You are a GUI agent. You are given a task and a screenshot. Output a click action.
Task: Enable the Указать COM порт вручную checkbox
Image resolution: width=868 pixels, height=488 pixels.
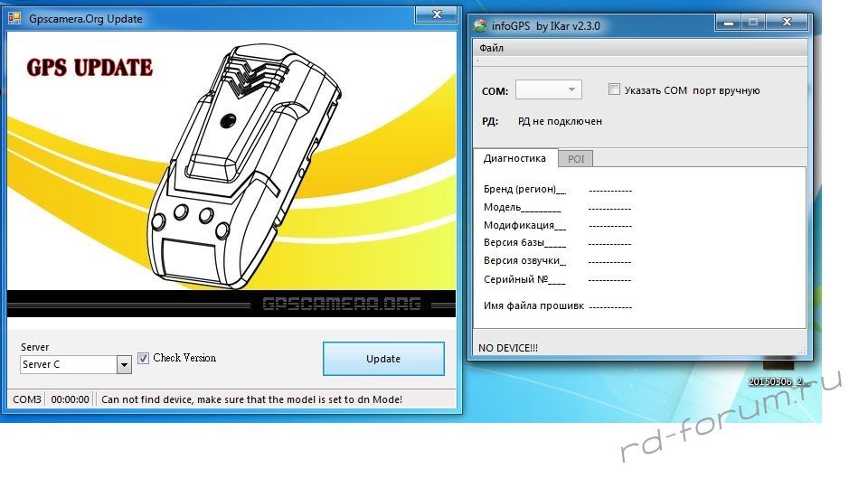615,89
